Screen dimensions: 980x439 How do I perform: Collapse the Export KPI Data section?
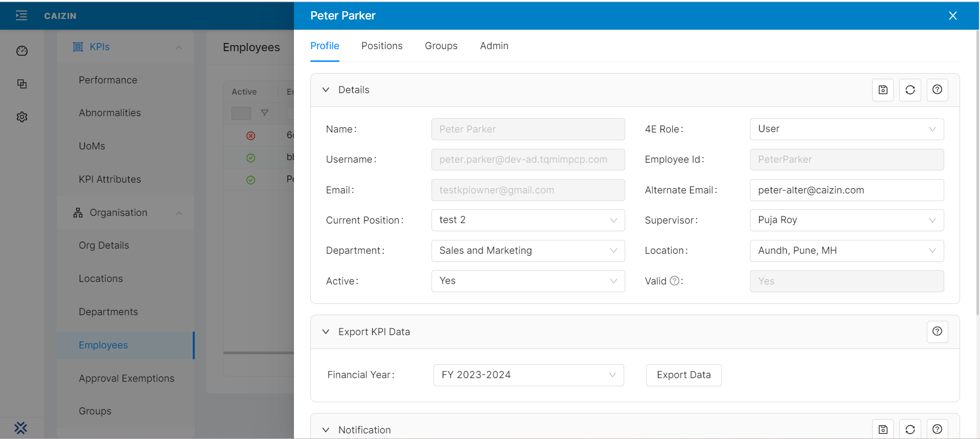[326, 332]
